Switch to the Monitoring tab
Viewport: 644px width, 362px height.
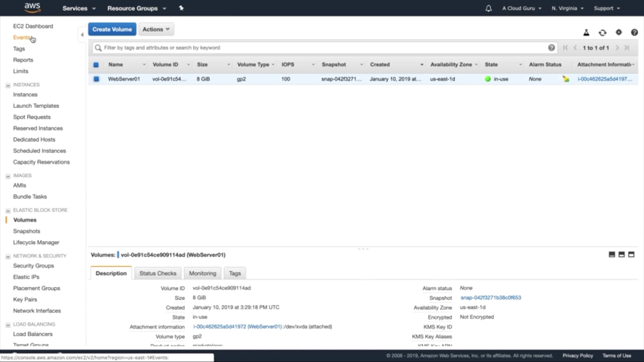click(x=203, y=273)
